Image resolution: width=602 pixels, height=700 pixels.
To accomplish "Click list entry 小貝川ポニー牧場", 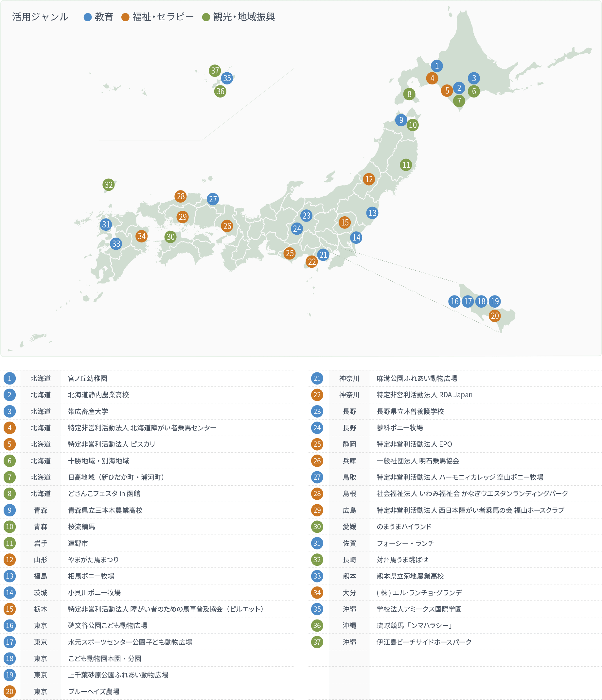I will click(94, 593).
